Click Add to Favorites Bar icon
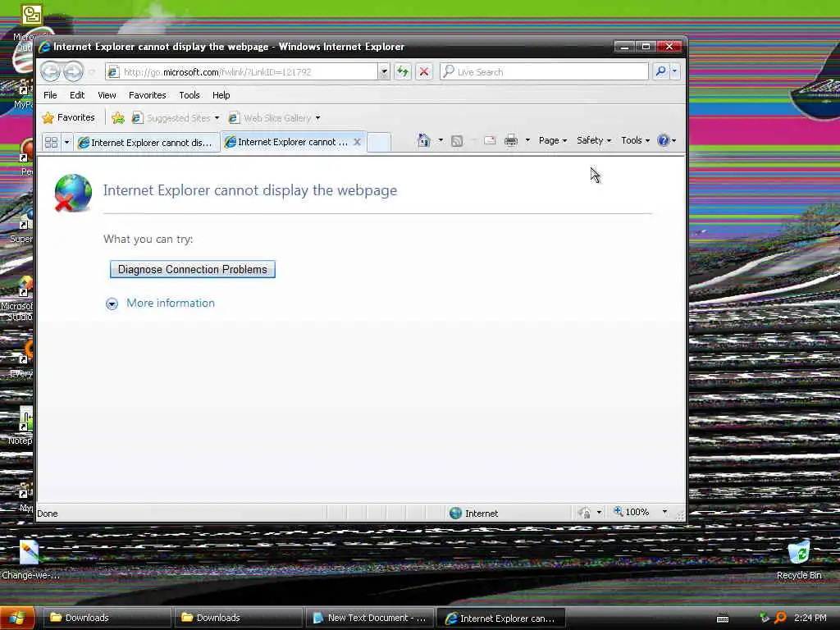Viewport: 840px width, 630px height. click(118, 118)
